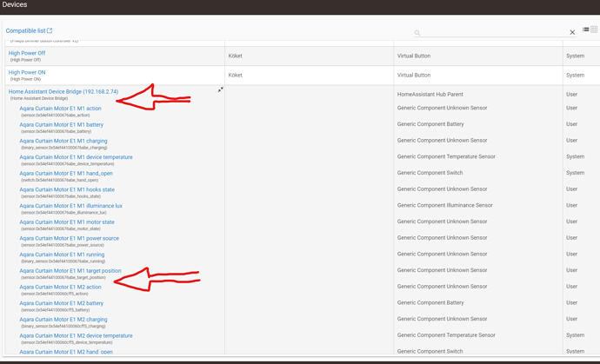This screenshot has width=600, height=364.
Task: Open Aqara Curtain Motor E1 M1 action
Action: pos(60,109)
